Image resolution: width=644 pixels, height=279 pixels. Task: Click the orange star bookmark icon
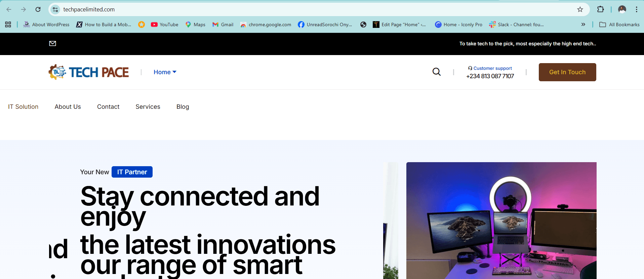(142, 25)
